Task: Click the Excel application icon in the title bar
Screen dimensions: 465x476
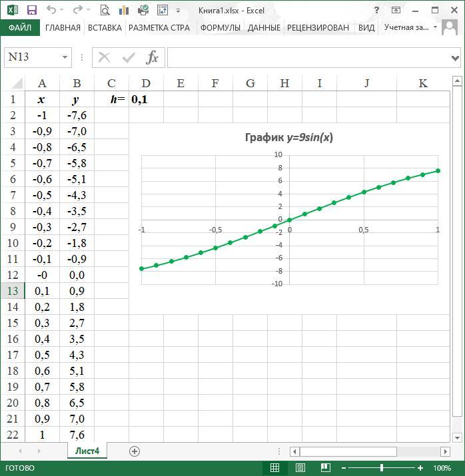Action: pos(13,10)
